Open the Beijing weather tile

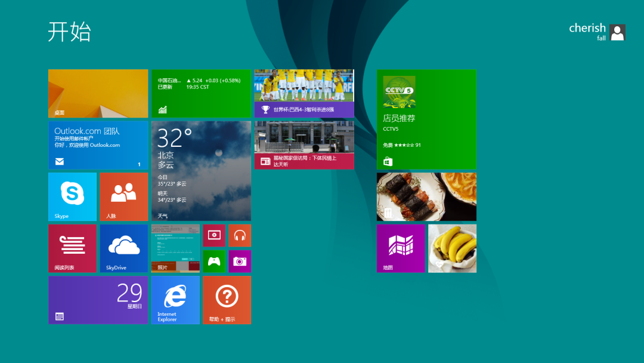(x=202, y=171)
